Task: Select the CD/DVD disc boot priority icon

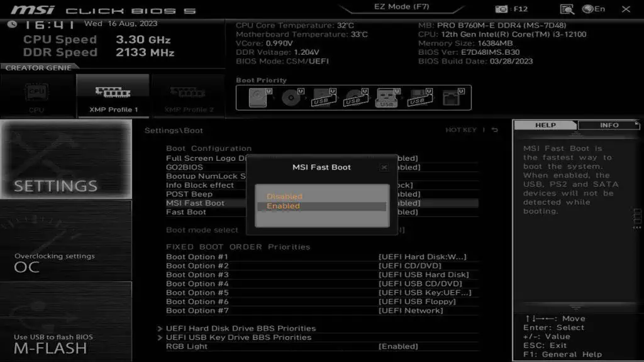Action: click(290, 97)
